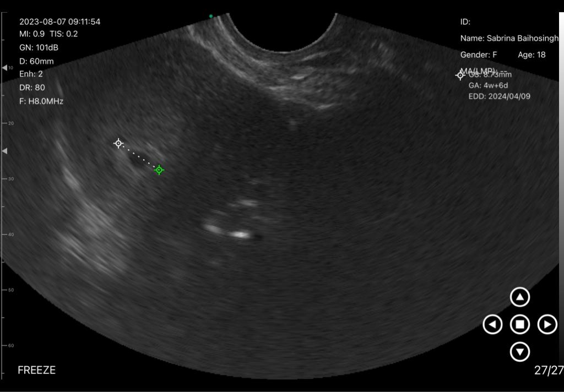Click the 30 label on the depth scale
This screenshot has width=564, height=392.
click(11, 179)
